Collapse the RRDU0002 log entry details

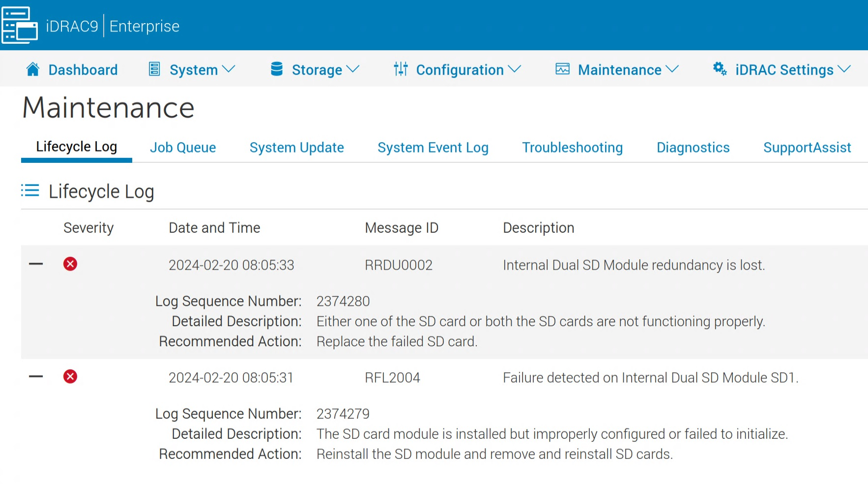tap(35, 264)
